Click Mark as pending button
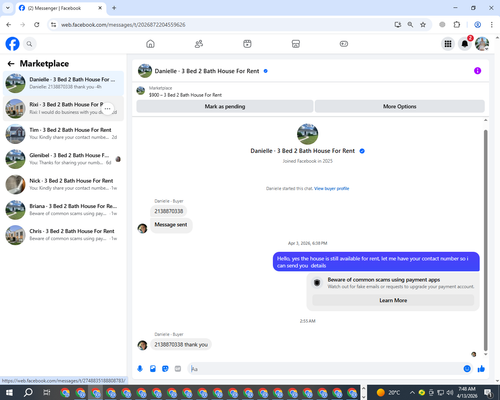 pyautogui.click(x=225, y=106)
